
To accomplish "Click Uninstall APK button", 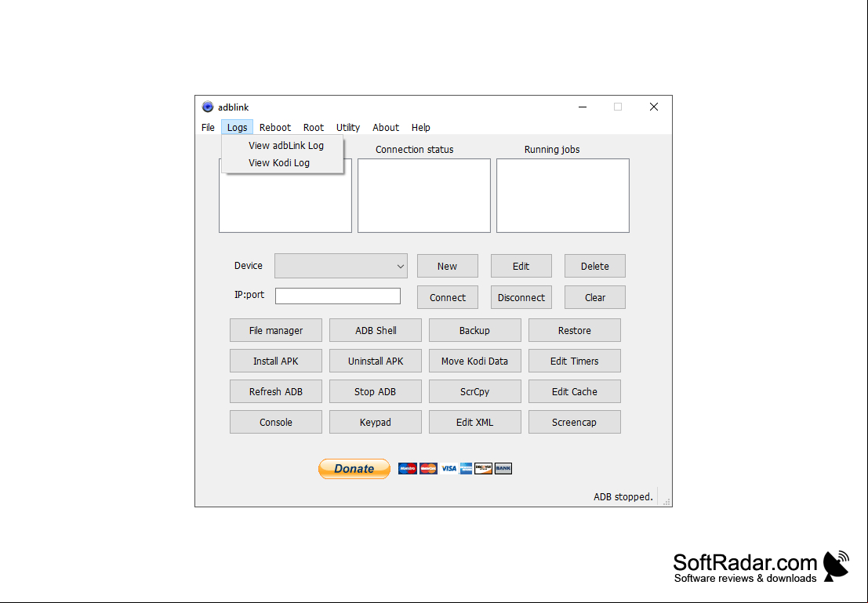I will 376,361.
